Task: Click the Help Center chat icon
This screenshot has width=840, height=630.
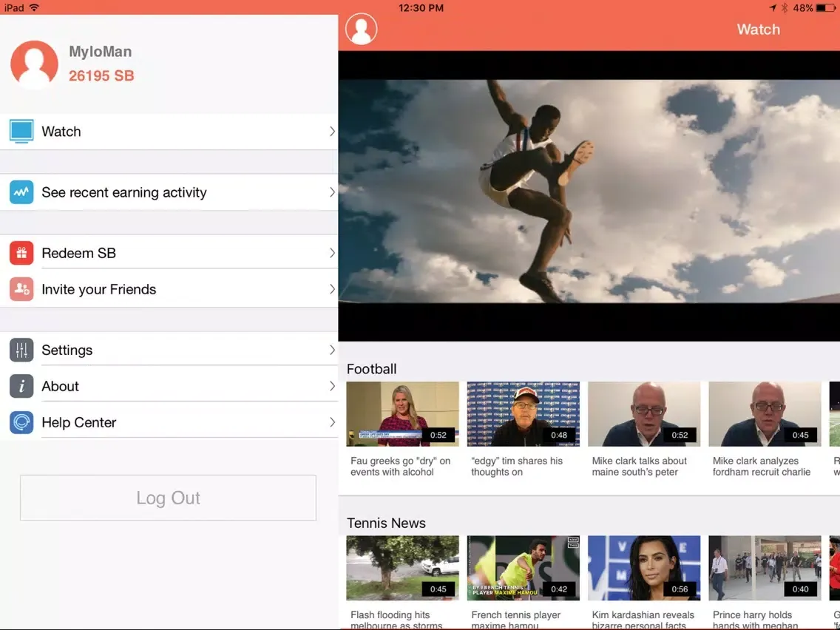Action: pos(21,422)
